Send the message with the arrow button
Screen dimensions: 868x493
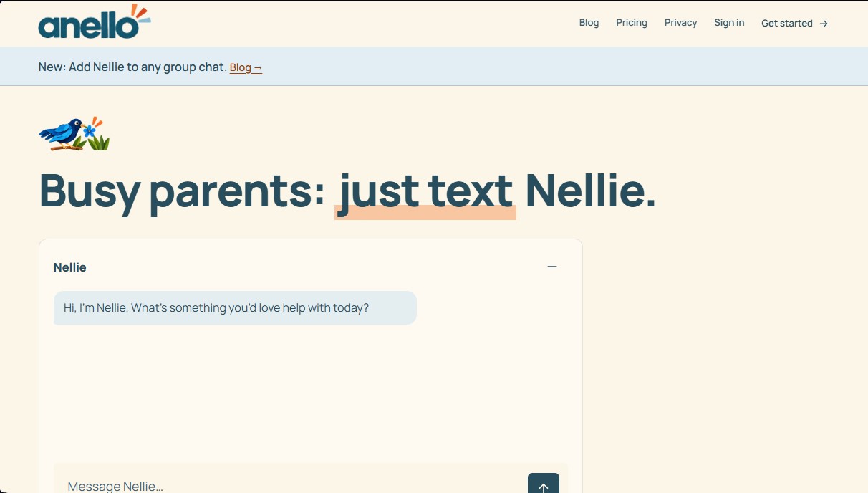click(544, 484)
